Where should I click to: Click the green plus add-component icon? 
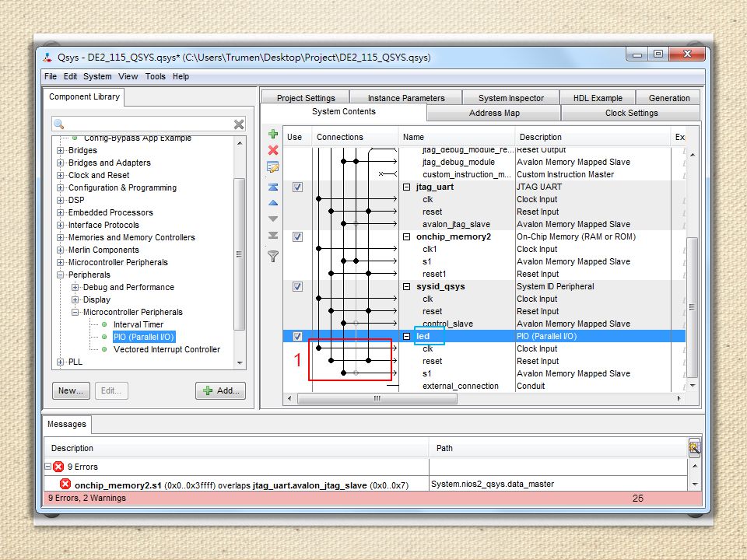click(273, 134)
